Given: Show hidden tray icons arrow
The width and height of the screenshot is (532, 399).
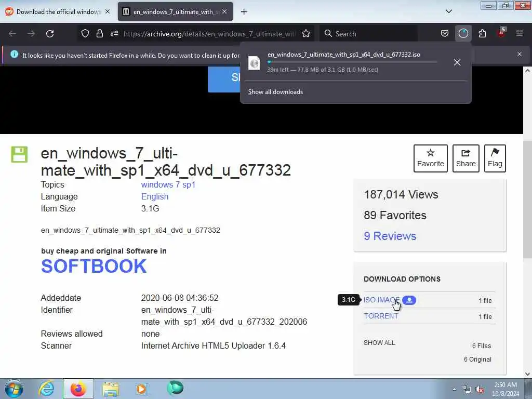Looking at the screenshot, I should (x=454, y=390).
